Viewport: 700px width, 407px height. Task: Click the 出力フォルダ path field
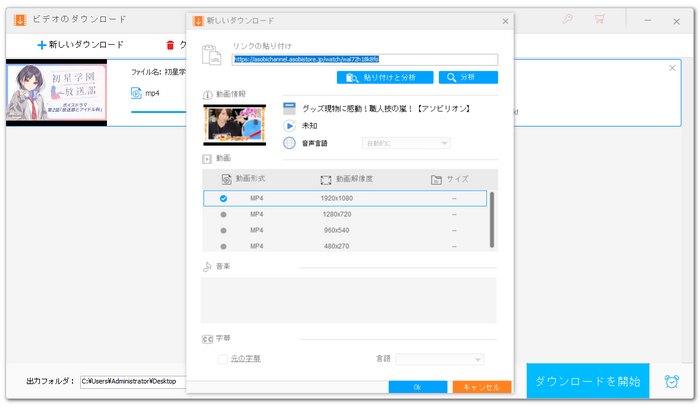click(x=133, y=382)
